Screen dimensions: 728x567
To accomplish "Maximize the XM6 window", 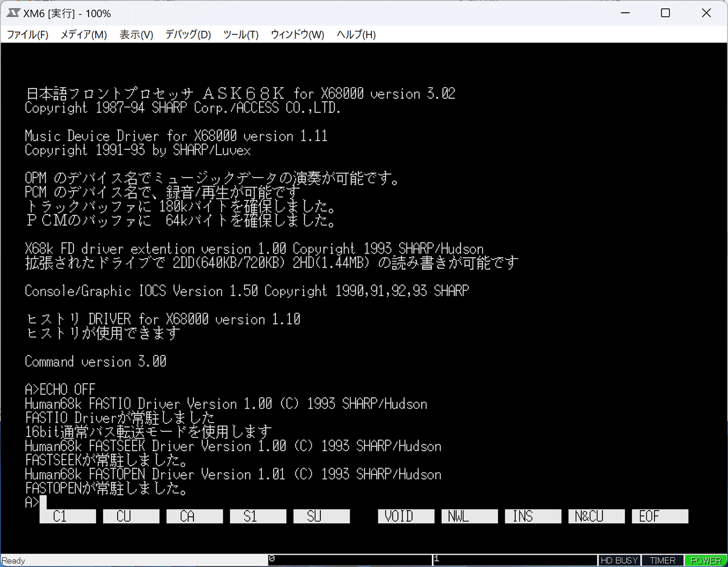I will point(666,13).
